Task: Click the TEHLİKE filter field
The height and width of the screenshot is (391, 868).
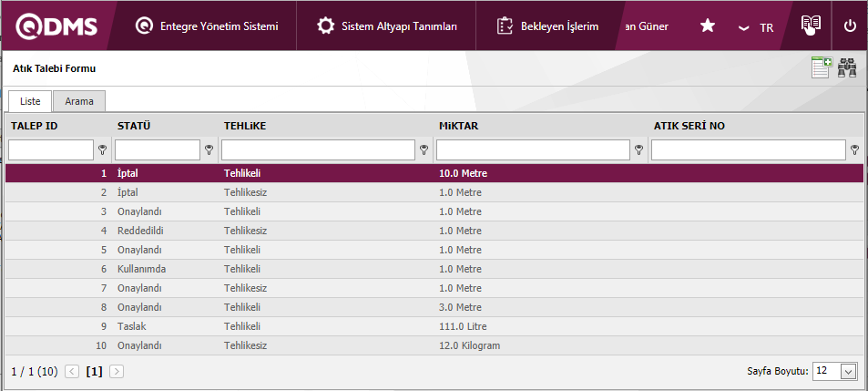Action: click(318, 149)
